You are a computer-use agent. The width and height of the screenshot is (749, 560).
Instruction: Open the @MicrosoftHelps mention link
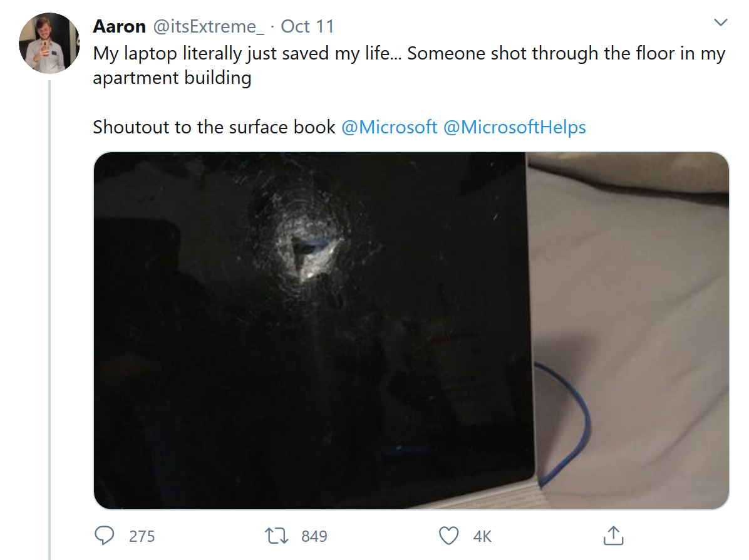point(514,127)
